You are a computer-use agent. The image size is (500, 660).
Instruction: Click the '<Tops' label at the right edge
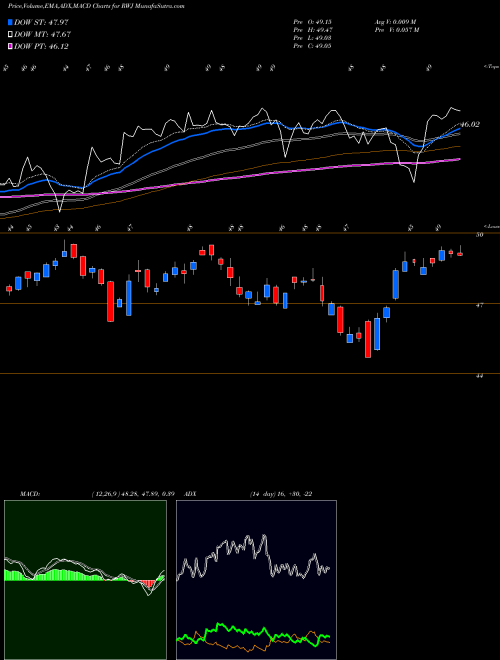tap(491, 67)
